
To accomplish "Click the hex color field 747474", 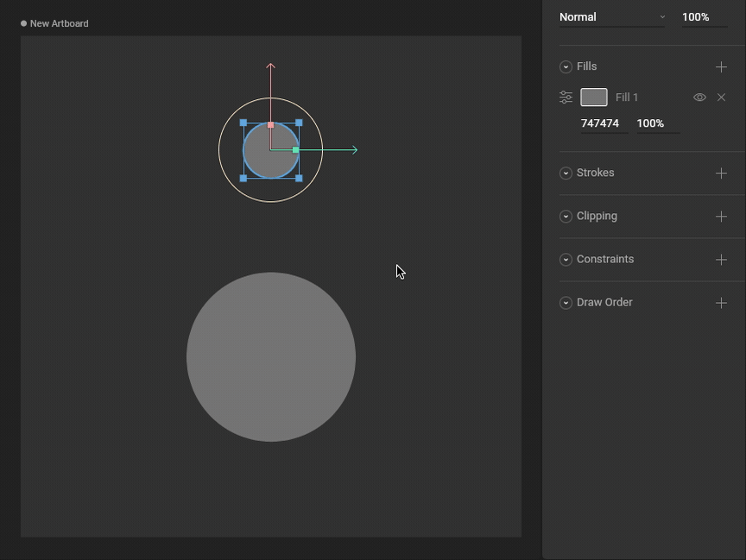I will tap(600, 123).
